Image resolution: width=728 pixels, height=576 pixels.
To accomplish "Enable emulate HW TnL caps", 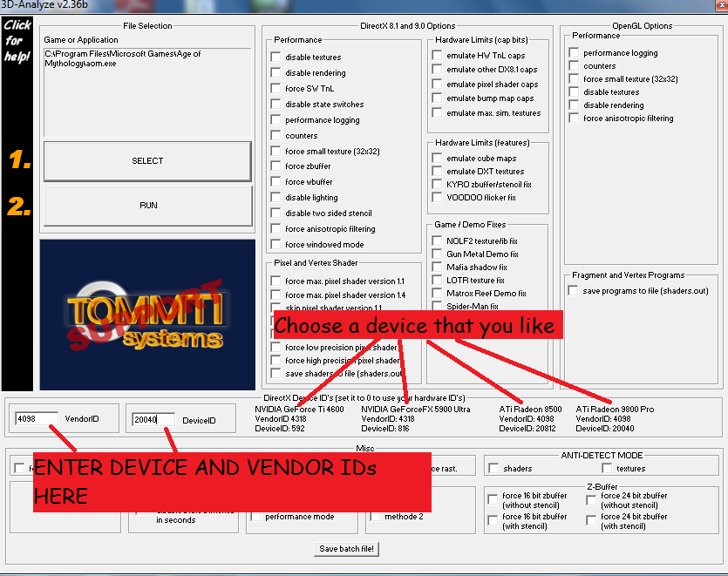I will [437, 55].
